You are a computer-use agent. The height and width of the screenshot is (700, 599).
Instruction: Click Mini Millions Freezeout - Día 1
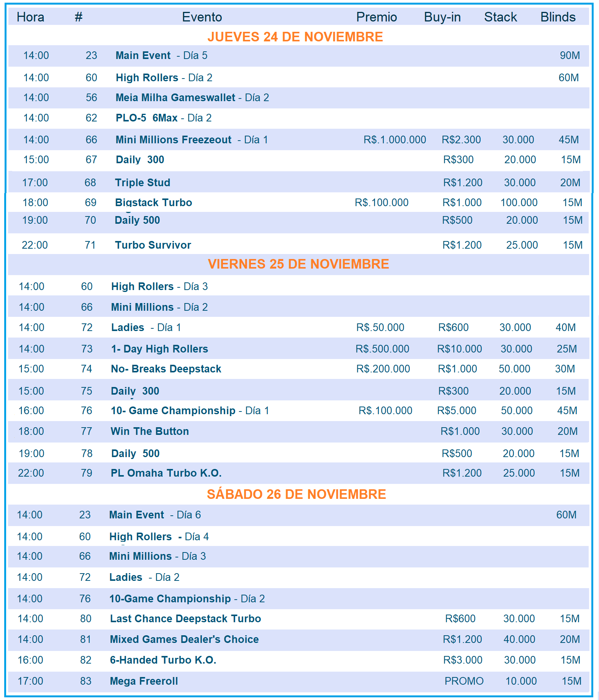point(192,140)
